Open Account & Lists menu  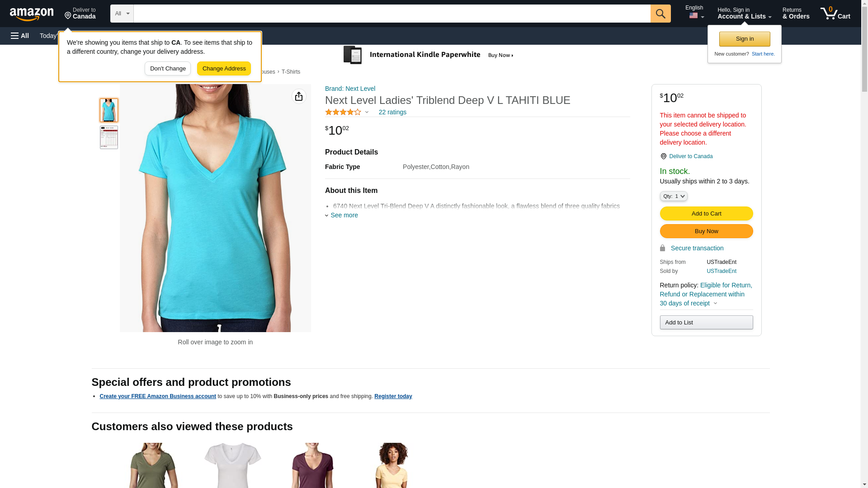(744, 13)
